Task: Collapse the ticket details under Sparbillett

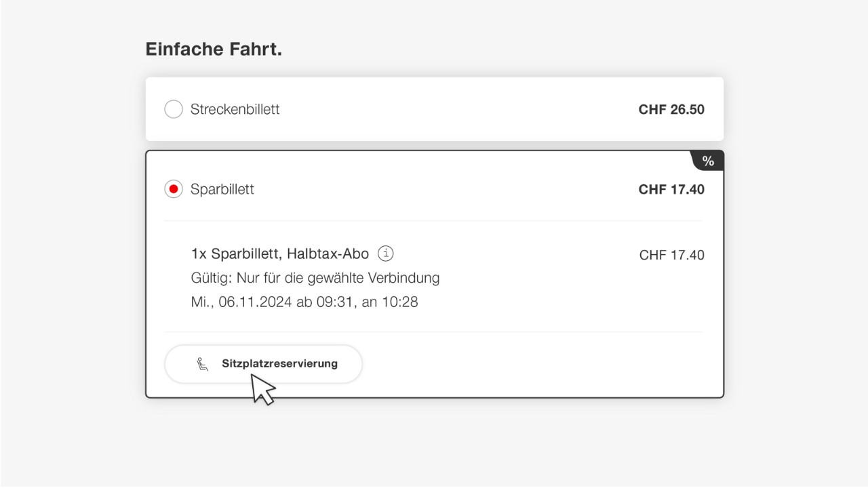Action: (x=434, y=189)
